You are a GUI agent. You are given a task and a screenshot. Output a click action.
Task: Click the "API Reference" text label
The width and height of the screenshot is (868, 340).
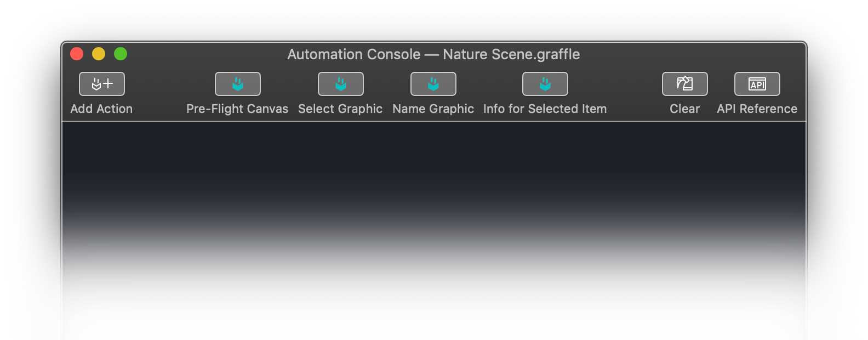(757, 109)
